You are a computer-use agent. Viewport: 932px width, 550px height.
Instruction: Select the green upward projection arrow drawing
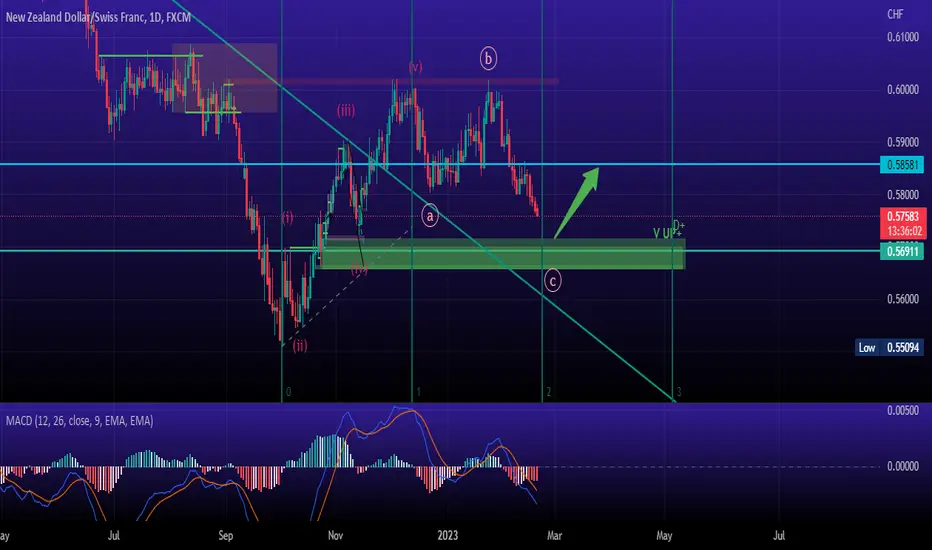point(575,204)
